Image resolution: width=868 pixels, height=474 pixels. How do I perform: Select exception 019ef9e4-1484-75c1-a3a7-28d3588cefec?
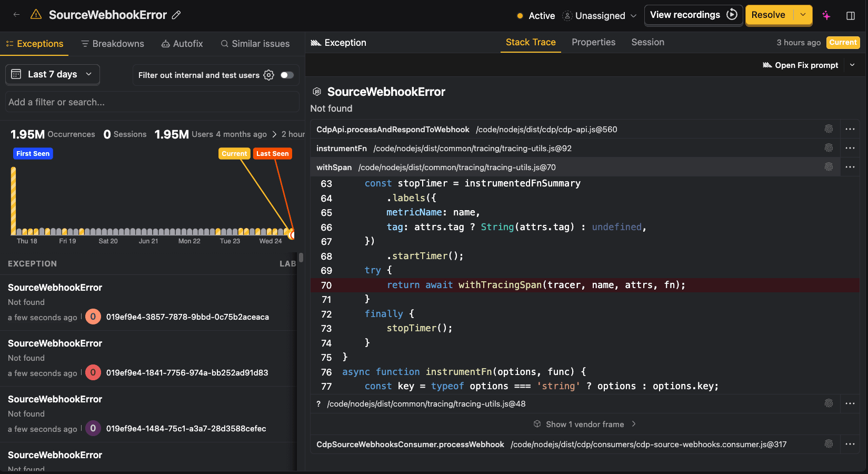pyautogui.click(x=148, y=414)
